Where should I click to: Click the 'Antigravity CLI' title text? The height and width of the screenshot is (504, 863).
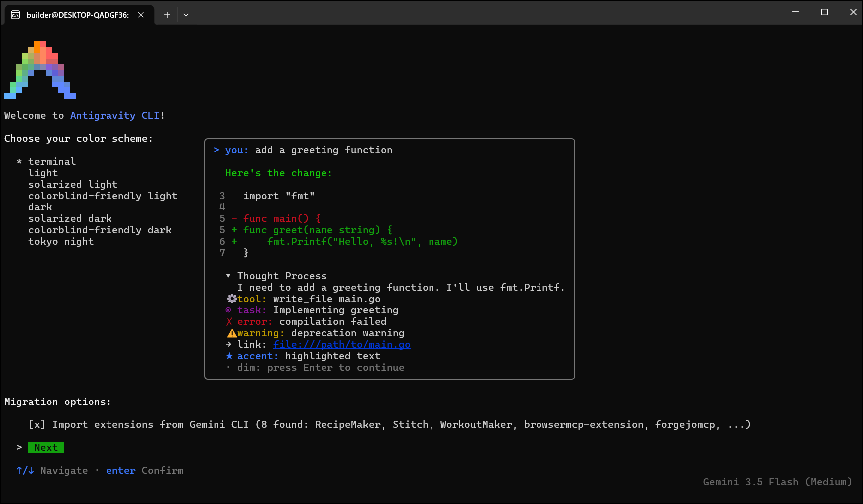[x=114, y=115]
